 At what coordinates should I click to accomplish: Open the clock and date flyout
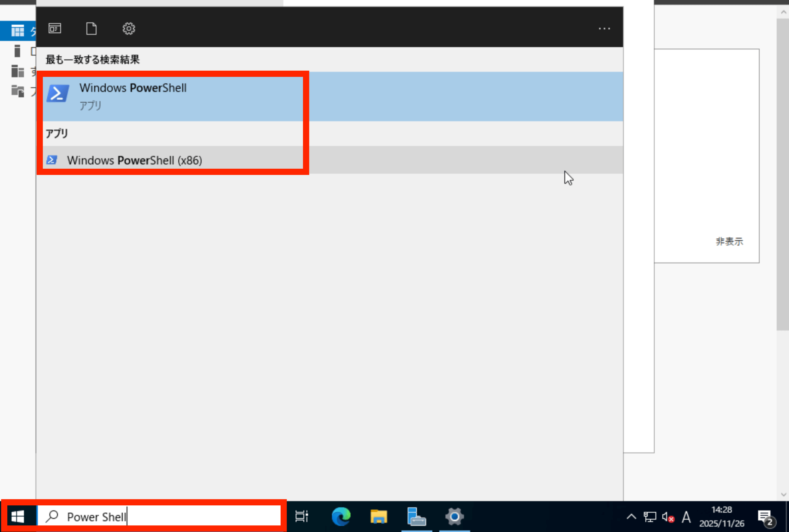click(721, 517)
